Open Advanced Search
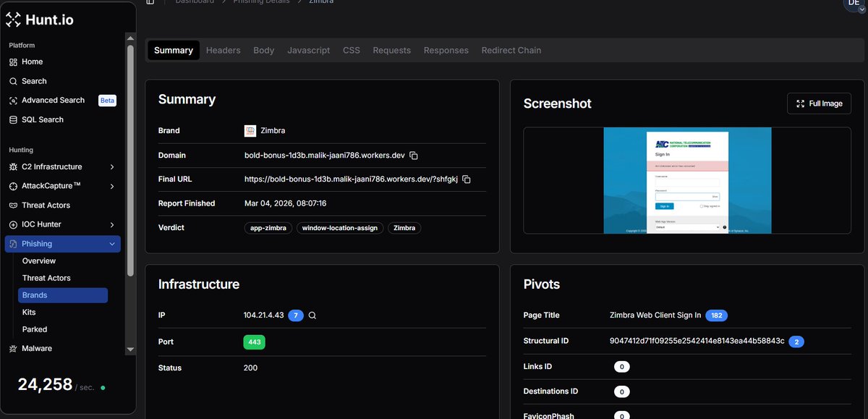Image resolution: width=868 pixels, height=419 pixels. click(53, 100)
